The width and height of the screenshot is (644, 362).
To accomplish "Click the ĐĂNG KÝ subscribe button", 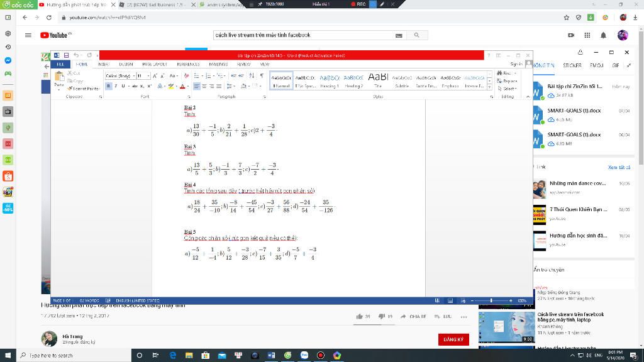I will click(x=453, y=339).
